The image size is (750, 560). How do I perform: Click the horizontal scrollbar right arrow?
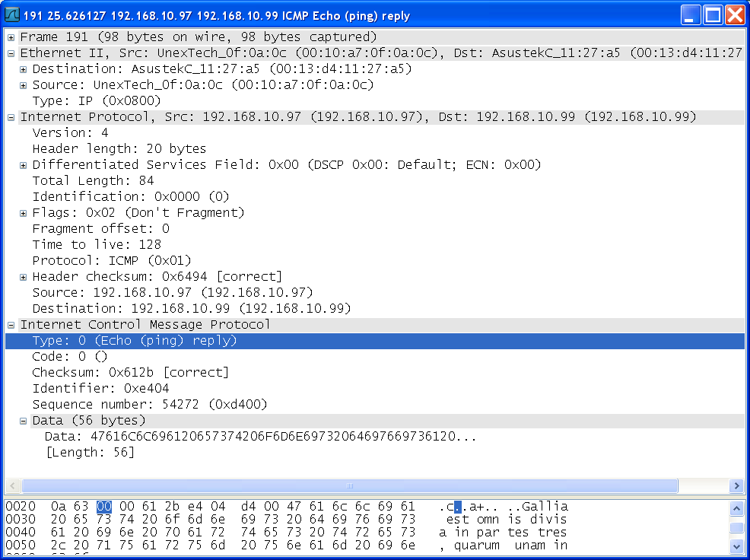[x=736, y=485]
